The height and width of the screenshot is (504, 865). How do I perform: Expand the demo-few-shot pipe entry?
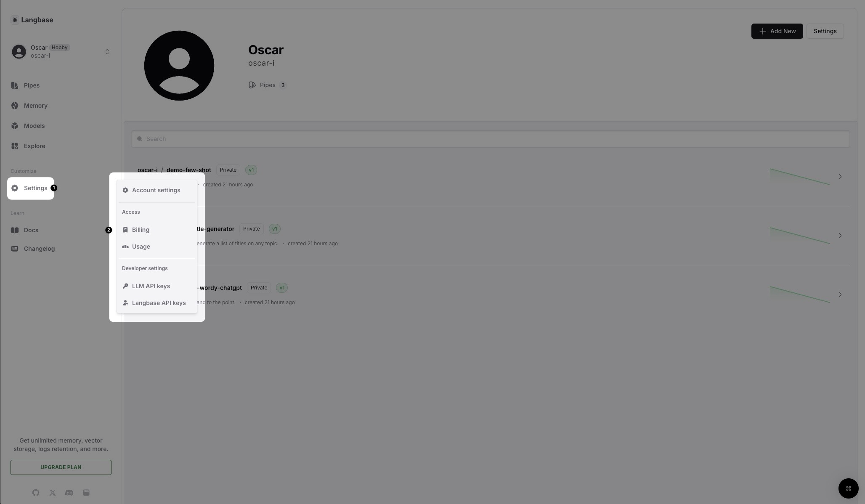(x=840, y=176)
